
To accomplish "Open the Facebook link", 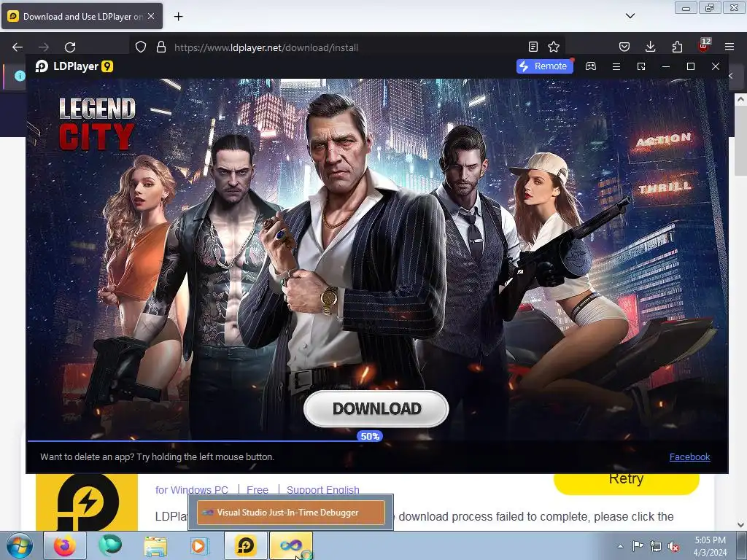I will [689, 456].
